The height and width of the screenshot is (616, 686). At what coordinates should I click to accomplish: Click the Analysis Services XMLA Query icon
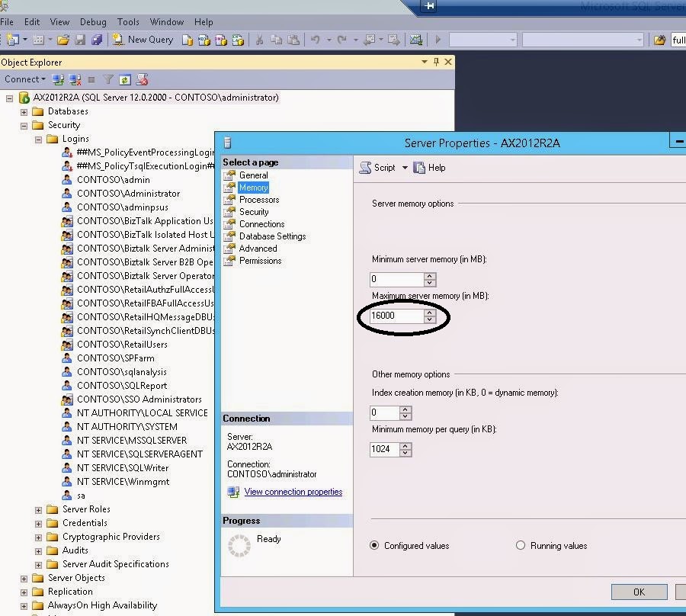coord(238,40)
